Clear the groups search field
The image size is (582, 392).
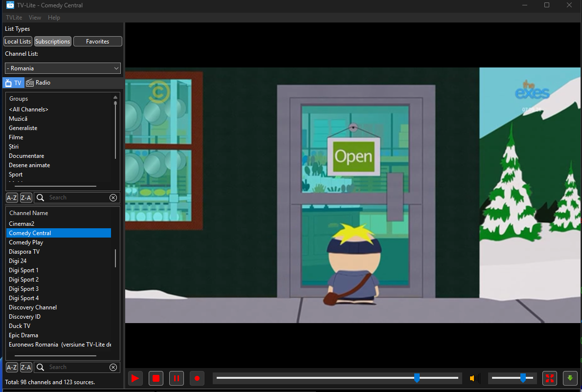[x=113, y=197]
